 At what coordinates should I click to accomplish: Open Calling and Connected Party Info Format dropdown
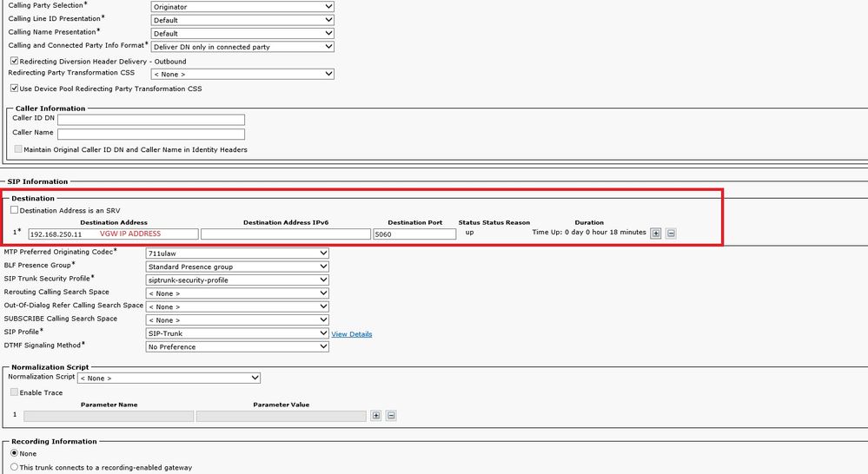pos(242,47)
